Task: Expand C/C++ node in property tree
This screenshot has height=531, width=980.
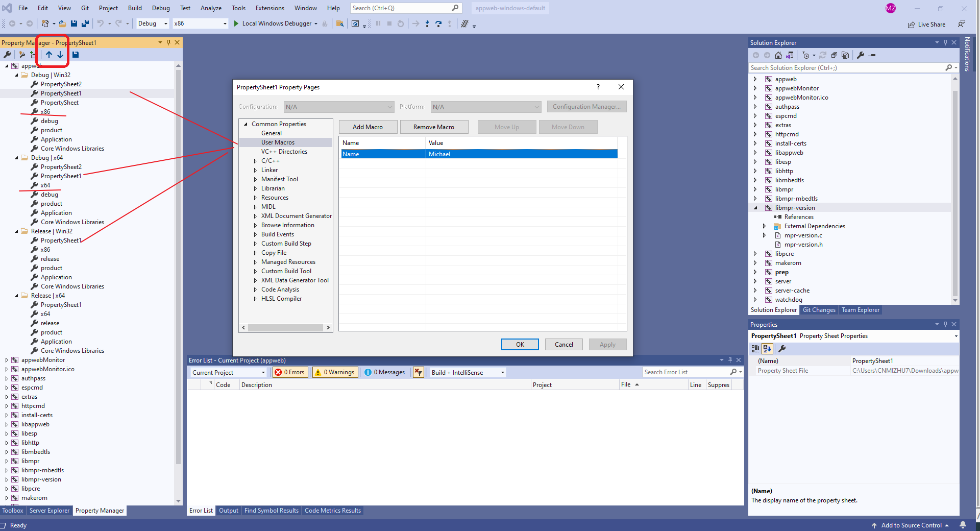Action: click(x=255, y=161)
